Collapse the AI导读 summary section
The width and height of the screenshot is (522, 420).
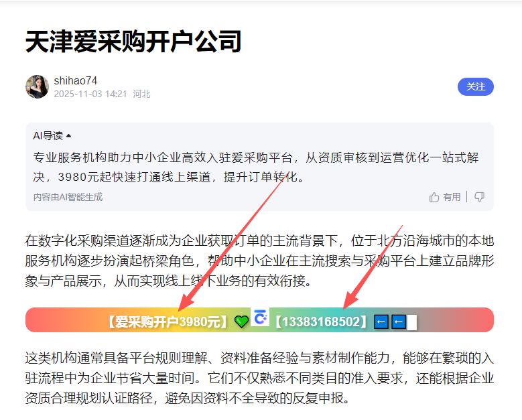click(x=52, y=136)
